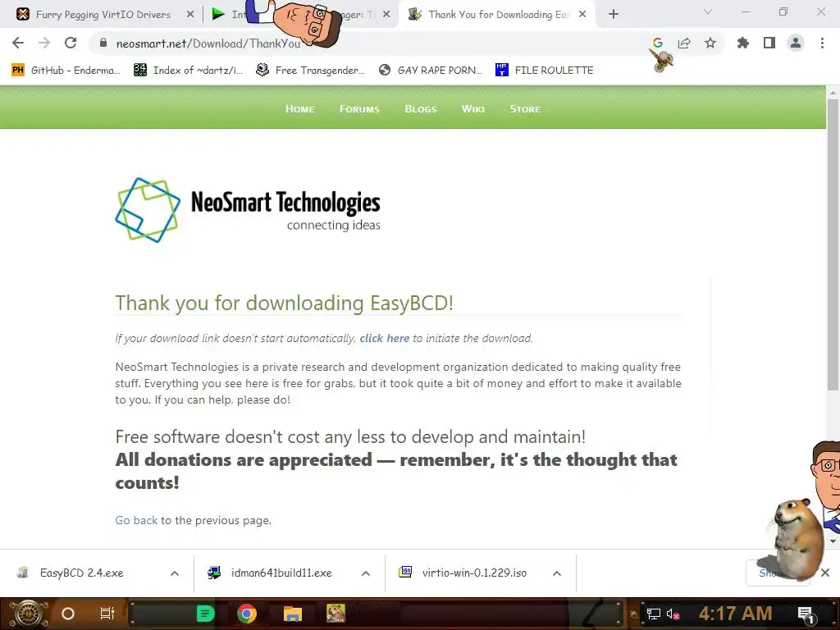Open the hamster app in the taskbar
The height and width of the screenshot is (630, 840).
(336, 614)
